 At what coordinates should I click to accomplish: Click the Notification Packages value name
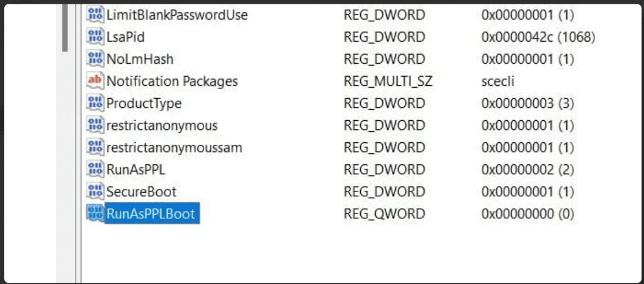pyautogui.click(x=172, y=82)
